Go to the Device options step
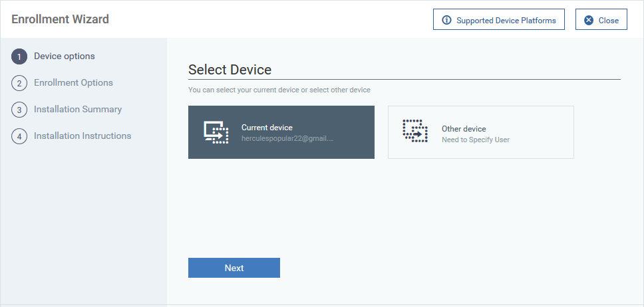The image size is (644, 307). click(65, 56)
